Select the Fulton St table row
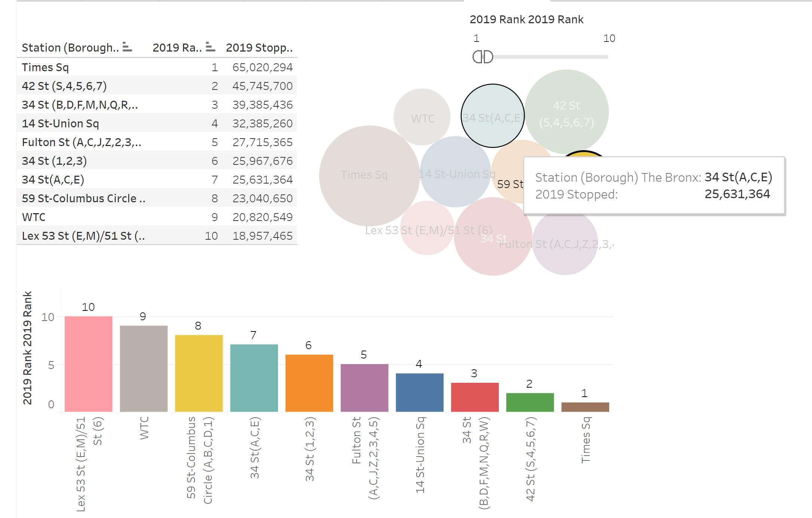 (81, 142)
